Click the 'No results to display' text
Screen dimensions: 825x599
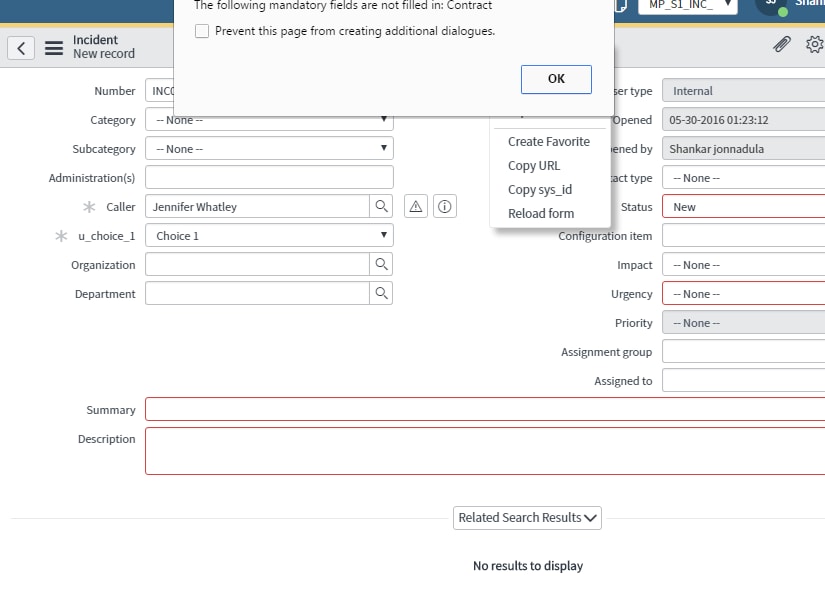[x=528, y=566]
